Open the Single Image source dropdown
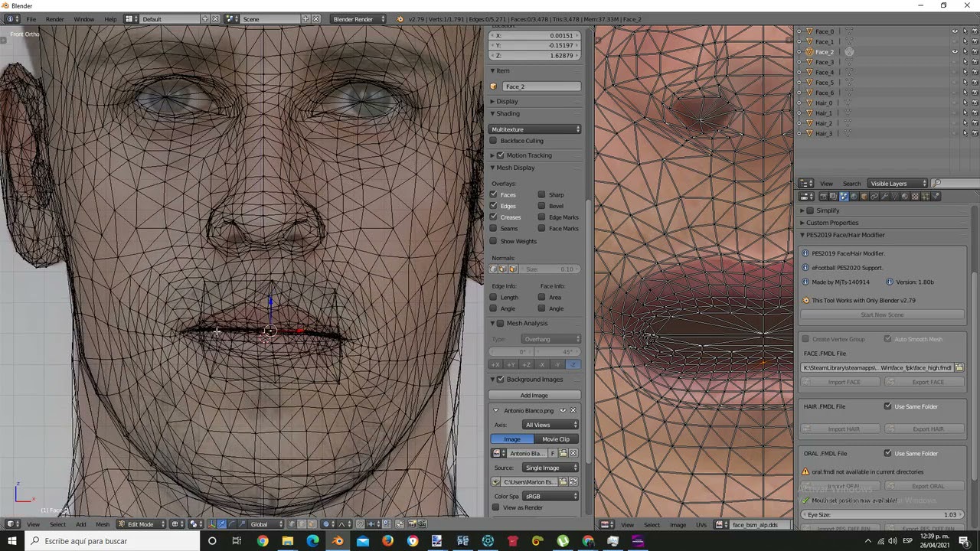 click(550, 468)
